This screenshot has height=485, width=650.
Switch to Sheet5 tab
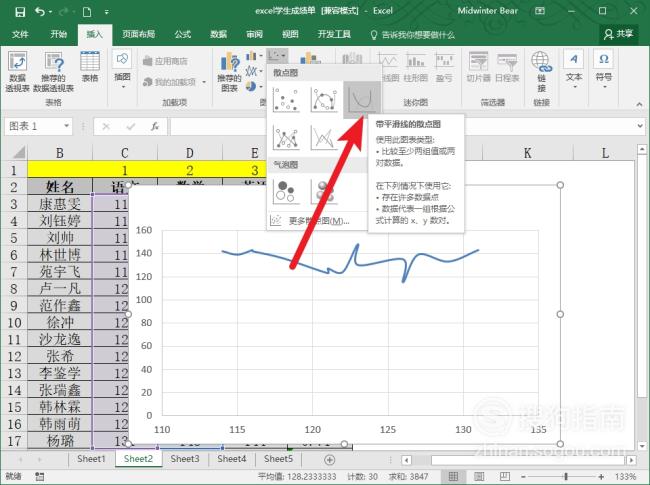[x=279, y=459]
